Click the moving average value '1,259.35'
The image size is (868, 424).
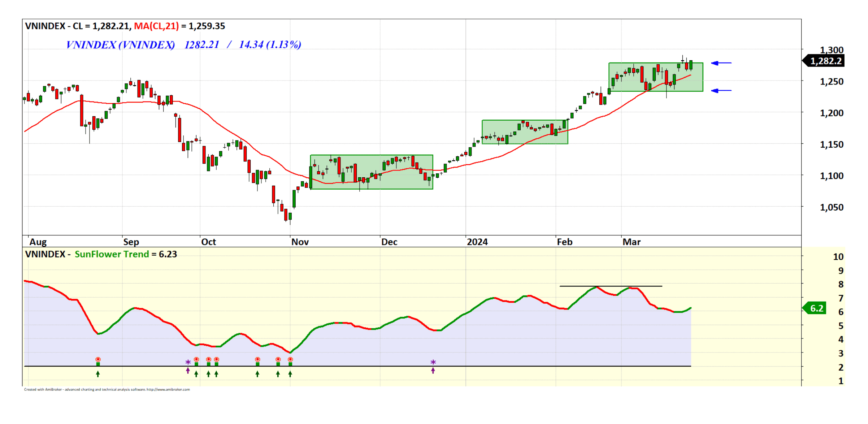[207, 26]
